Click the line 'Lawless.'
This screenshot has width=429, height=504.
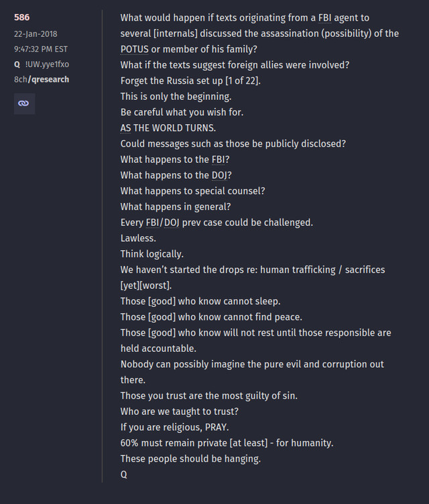click(x=138, y=239)
